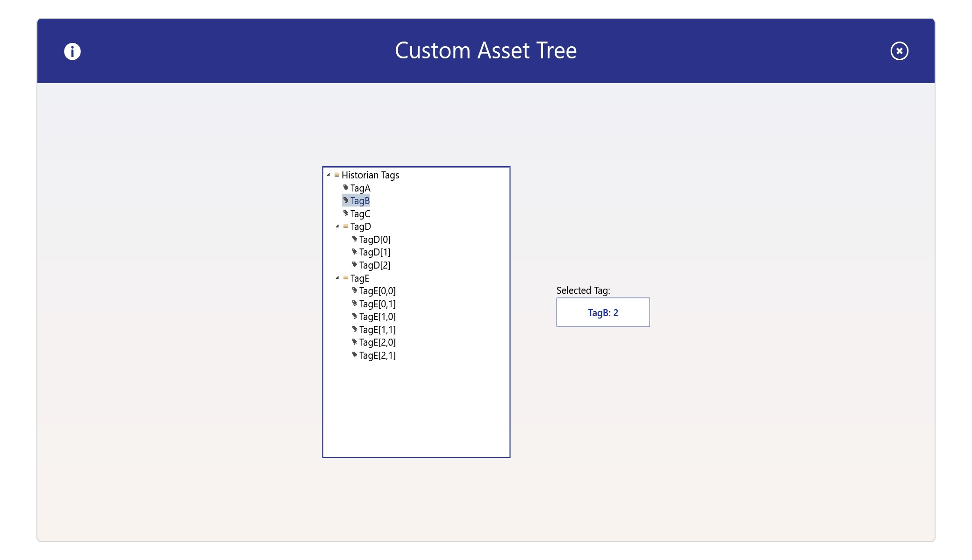Screen dimensions: 972x560
Task: Select TagB in the tree
Action: click(360, 201)
